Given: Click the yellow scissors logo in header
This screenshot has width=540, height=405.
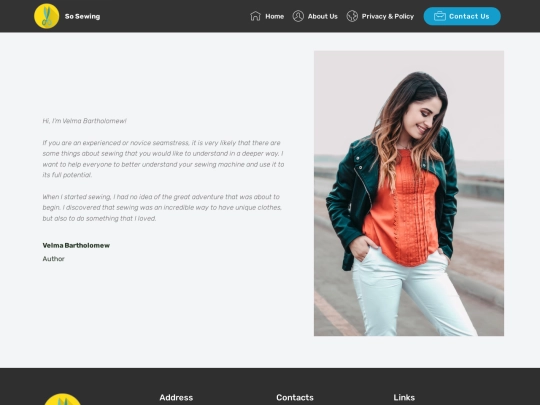Looking at the screenshot, I should [x=46, y=16].
